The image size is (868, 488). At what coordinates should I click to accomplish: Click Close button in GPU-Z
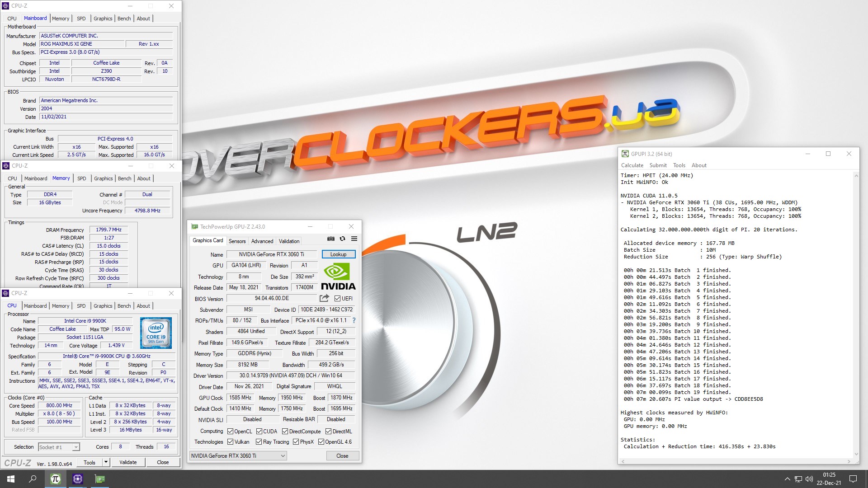point(342,455)
